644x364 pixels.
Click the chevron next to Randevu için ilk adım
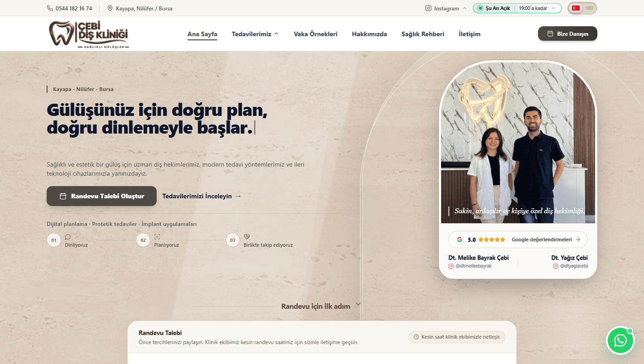[358, 304]
